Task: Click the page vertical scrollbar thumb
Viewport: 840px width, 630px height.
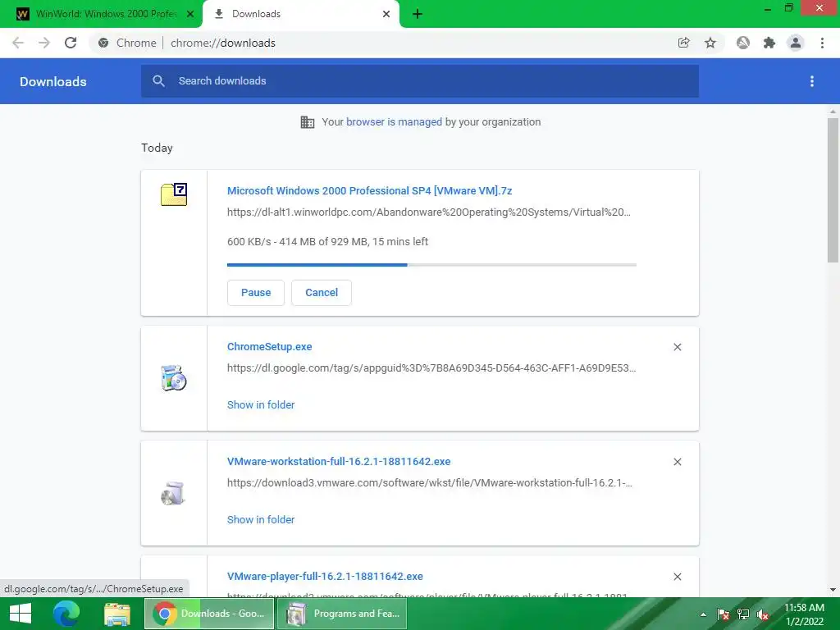Action: click(833, 190)
